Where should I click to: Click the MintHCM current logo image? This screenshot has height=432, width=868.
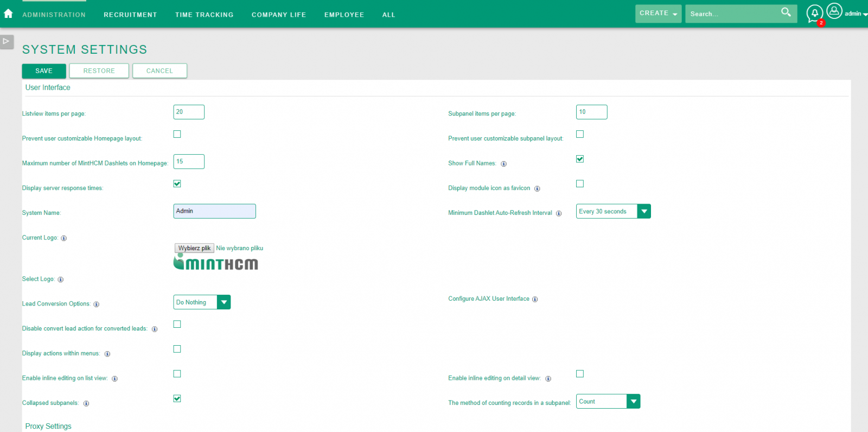click(215, 263)
